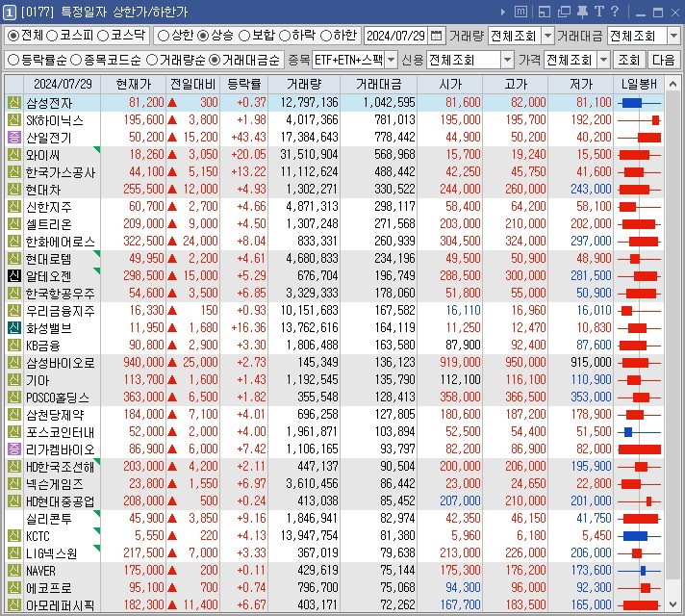685x616 pixels.
Task: Click stock name LIG넥스원
Action: coord(52,553)
